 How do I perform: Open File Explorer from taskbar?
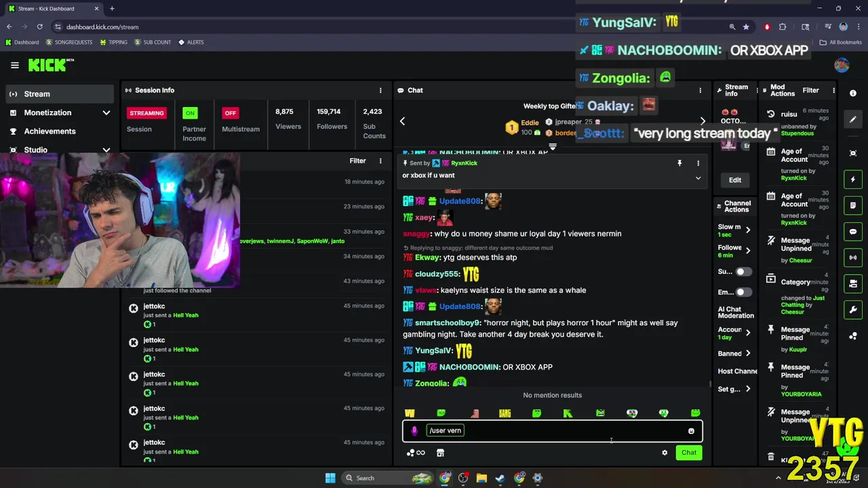click(481, 478)
